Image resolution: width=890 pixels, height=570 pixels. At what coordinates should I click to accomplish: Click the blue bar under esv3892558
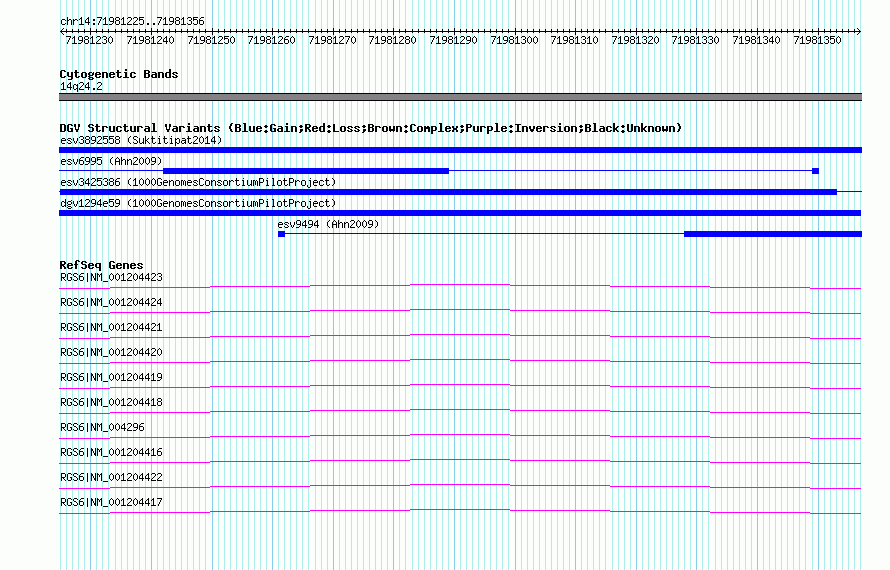[x=460, y=150]
